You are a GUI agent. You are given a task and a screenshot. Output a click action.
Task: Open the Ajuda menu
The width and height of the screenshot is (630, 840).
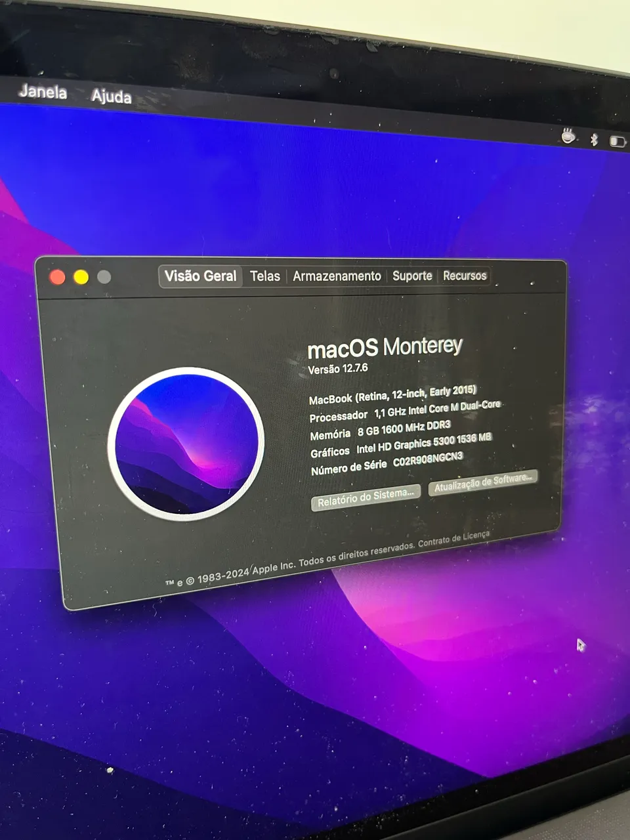tap(112, 96)
